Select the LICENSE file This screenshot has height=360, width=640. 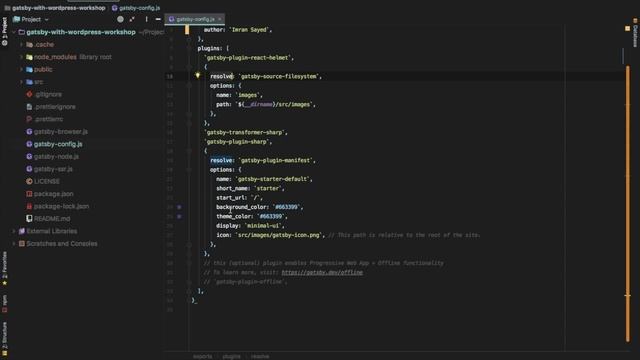pyautogui.click(x=47, y=181)
